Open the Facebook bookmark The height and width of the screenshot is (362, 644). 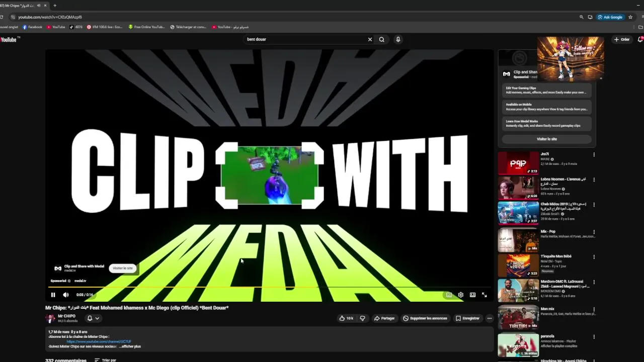pos(33,27)
